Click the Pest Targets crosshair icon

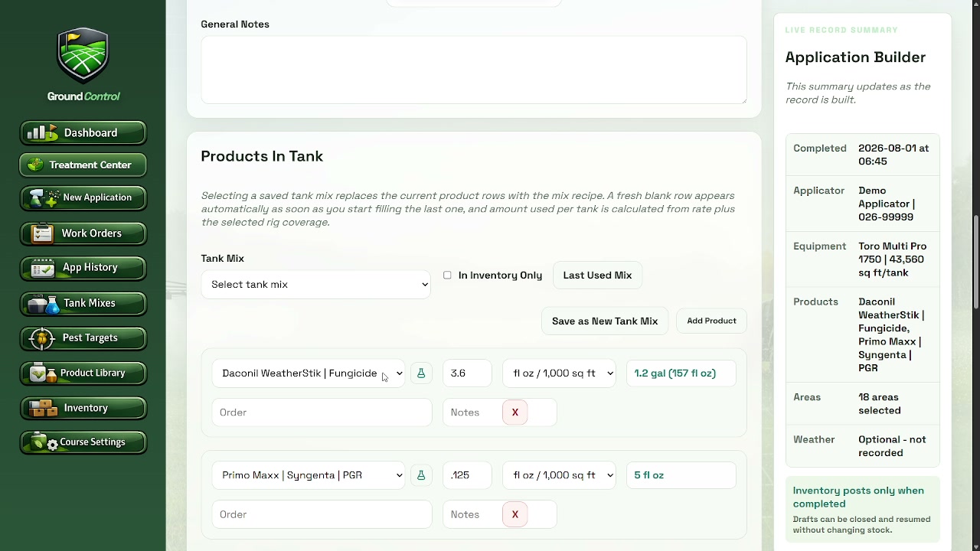(41, 338)
